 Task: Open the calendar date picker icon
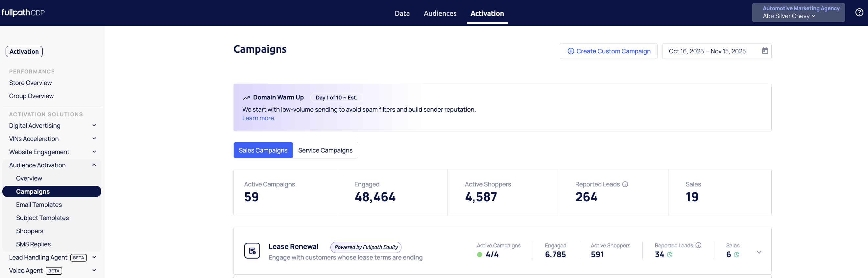coord(765,51)
